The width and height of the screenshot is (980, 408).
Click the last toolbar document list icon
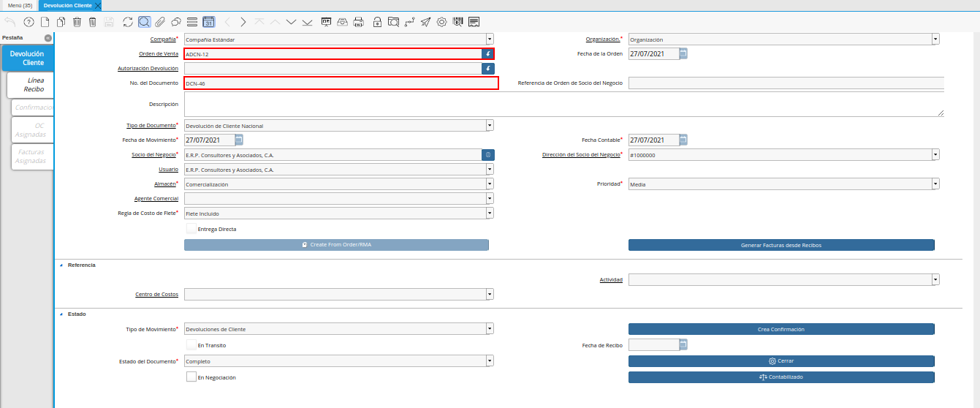pyautogui.click(x=474, y=22)
